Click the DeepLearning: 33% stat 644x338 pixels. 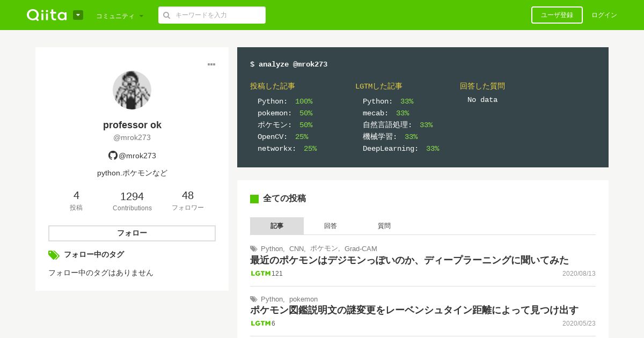pos(401,149)
